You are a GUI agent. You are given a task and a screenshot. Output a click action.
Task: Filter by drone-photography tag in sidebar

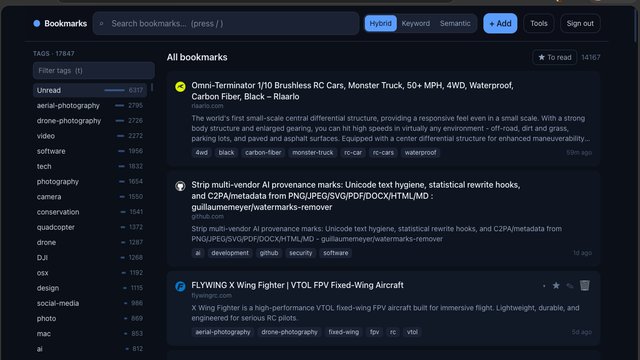click(x=90, y=121)
